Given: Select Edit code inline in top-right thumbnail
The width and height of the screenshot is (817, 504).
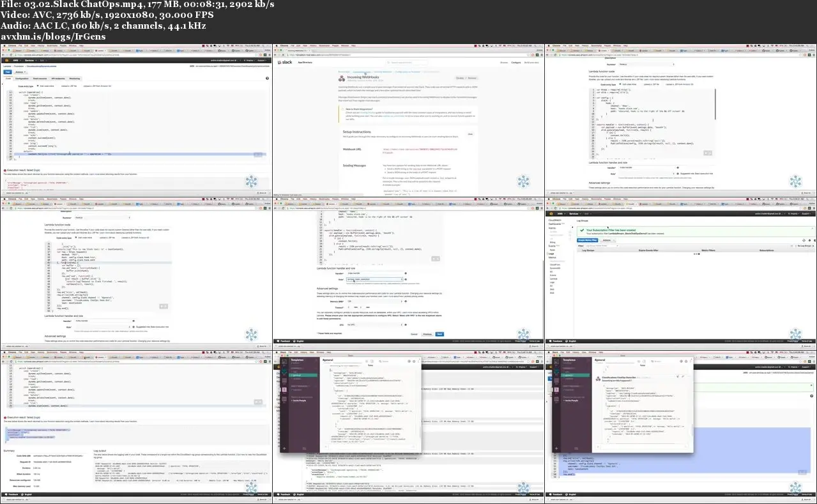Looking at the screenshot, I should point(628,84).
